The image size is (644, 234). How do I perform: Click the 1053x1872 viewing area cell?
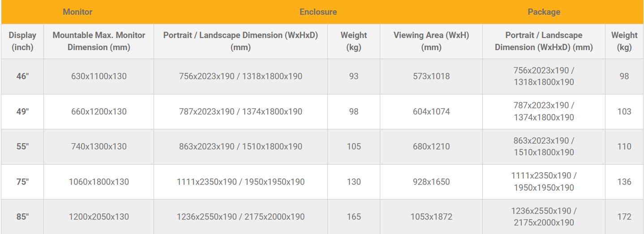point(431,217)
